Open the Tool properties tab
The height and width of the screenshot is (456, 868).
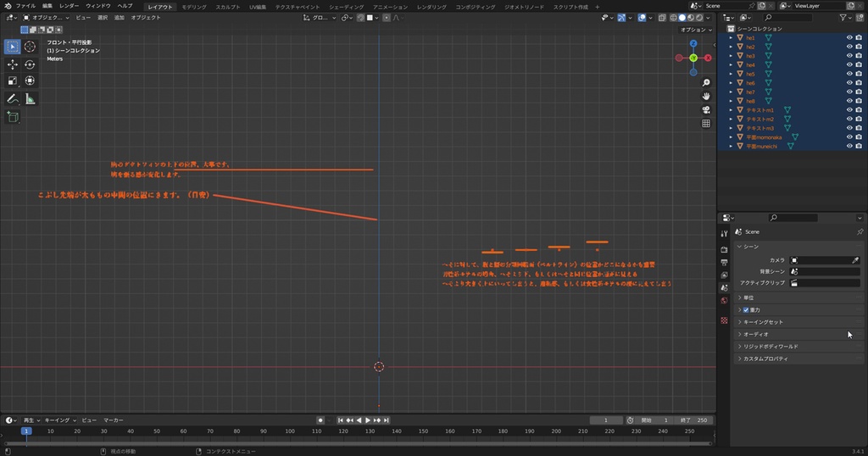[724, 234]
